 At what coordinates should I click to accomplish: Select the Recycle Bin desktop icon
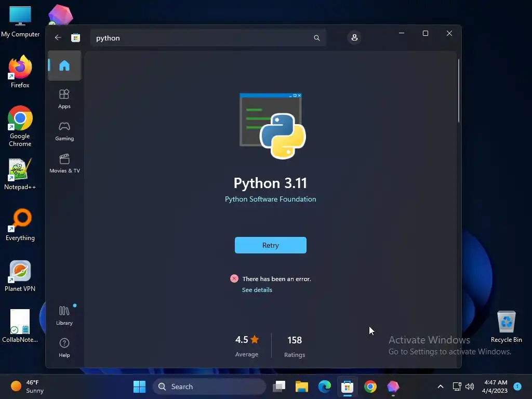click(x=506, y=327)
